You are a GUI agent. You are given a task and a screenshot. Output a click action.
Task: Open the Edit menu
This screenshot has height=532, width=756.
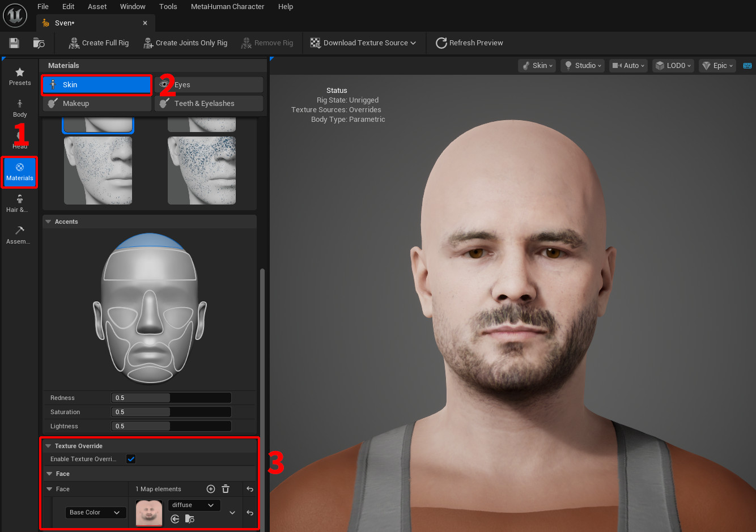point(69,7)
